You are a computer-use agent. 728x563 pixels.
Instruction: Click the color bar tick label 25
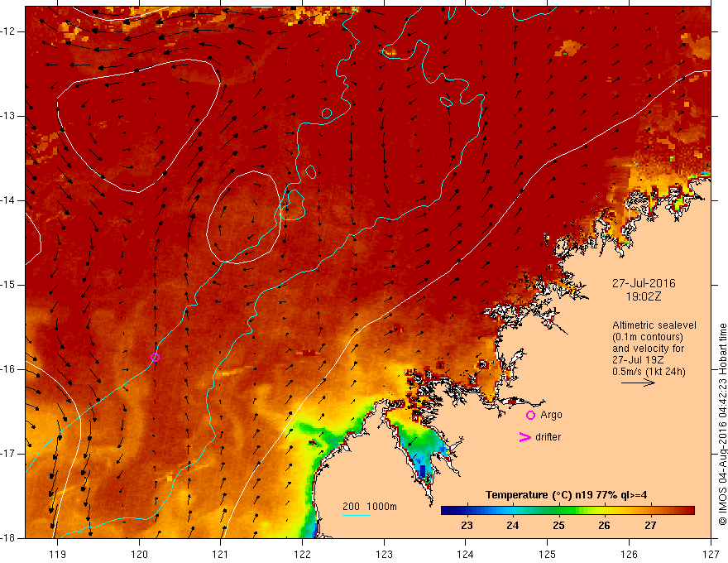pos(558,526)
